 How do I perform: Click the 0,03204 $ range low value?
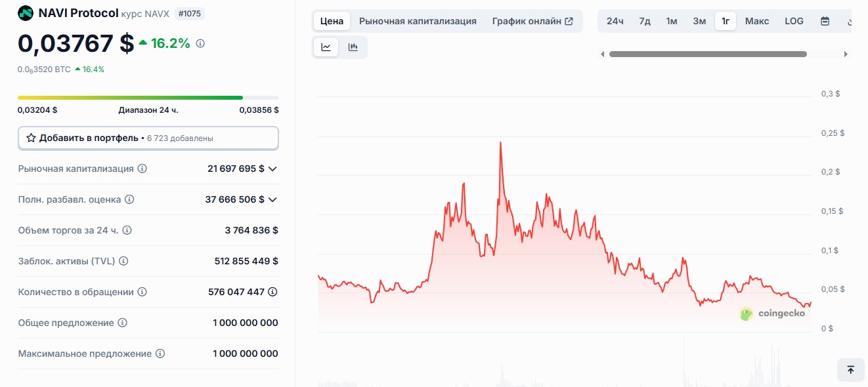point(37,110)
